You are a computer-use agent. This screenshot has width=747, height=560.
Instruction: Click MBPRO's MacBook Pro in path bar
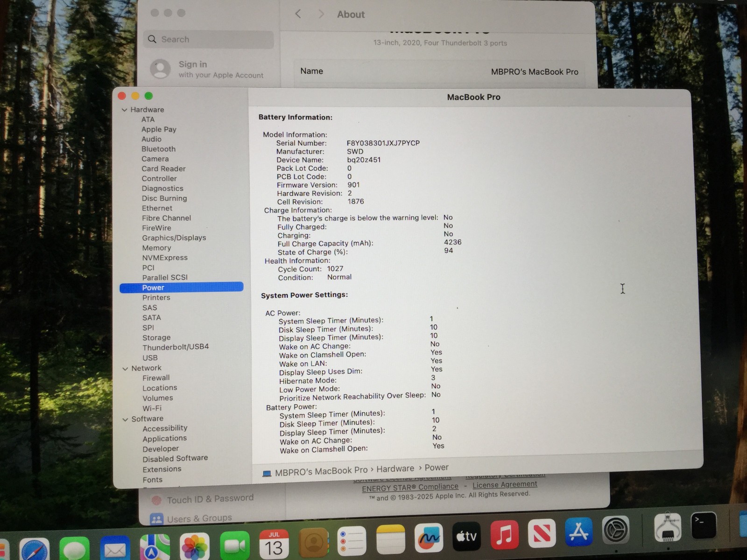click(x=321, y=471)
